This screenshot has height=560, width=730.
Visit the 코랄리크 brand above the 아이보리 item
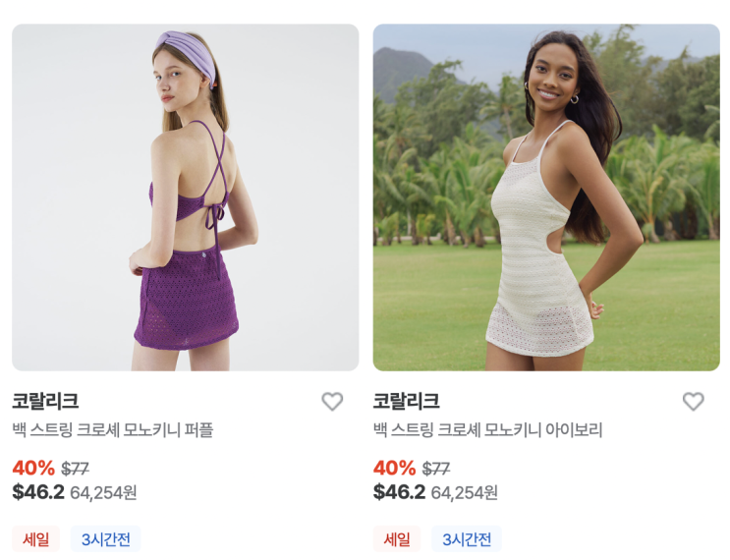(x=407, y=401)
